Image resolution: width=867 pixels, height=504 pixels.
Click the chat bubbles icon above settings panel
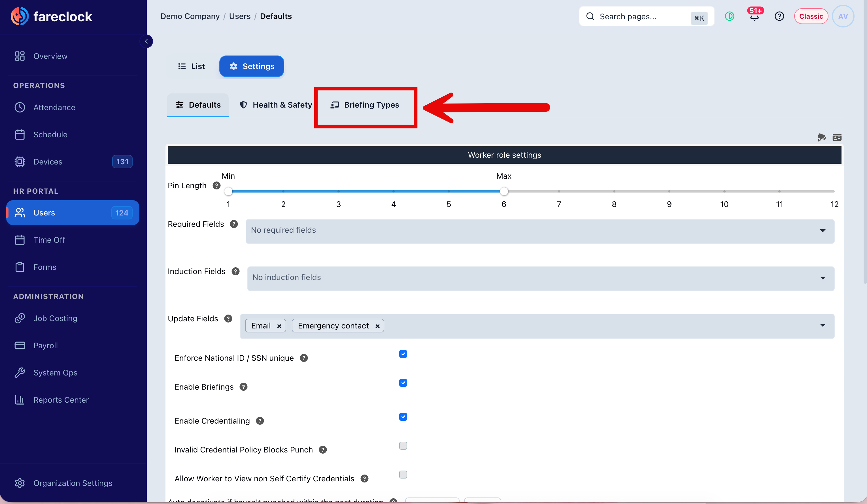pos(822,138)
